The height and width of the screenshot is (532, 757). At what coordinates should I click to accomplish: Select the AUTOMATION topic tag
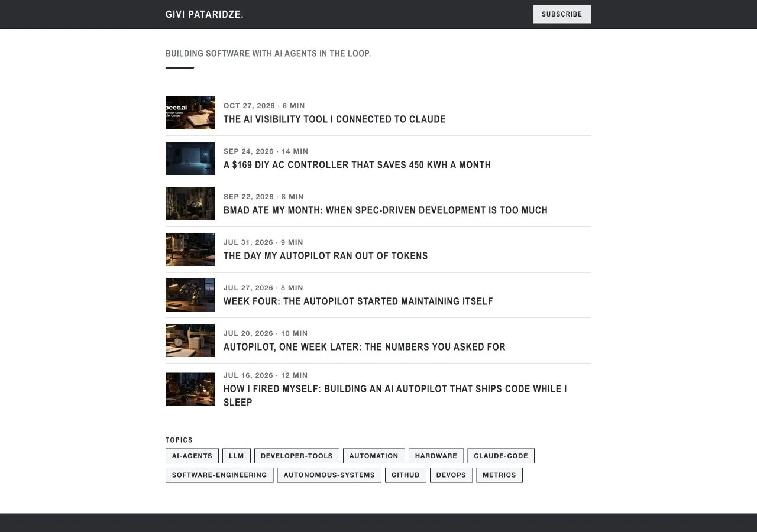pos(374,456)
